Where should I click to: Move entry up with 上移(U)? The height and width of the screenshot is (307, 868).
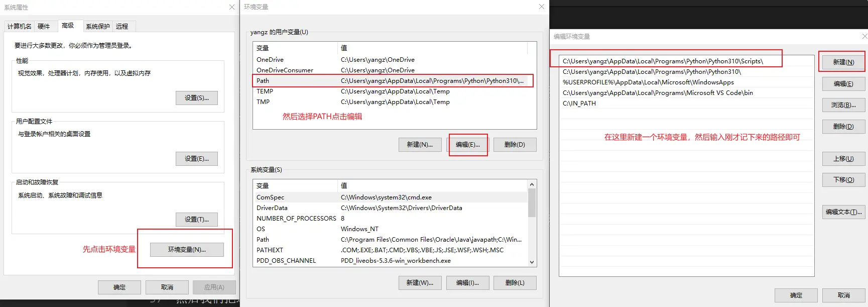pyautogui.click(x=843, y=159)
